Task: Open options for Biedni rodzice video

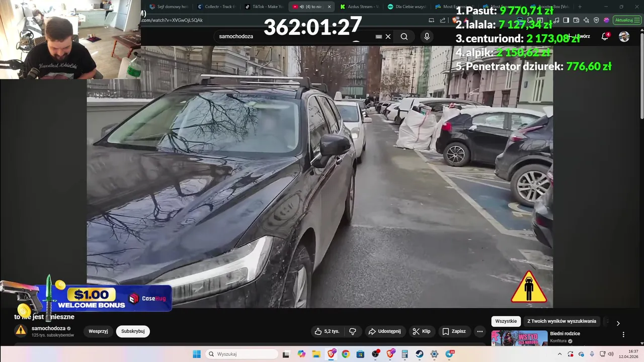Action: point(623,334)
